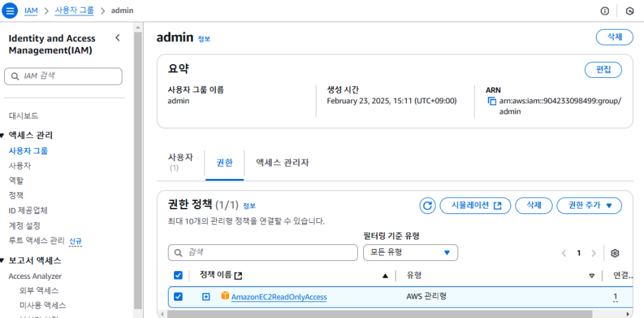644x318 pixels.
Task: Open 계정 설정 in the sidebar
Action: click(x=24, y=226)
